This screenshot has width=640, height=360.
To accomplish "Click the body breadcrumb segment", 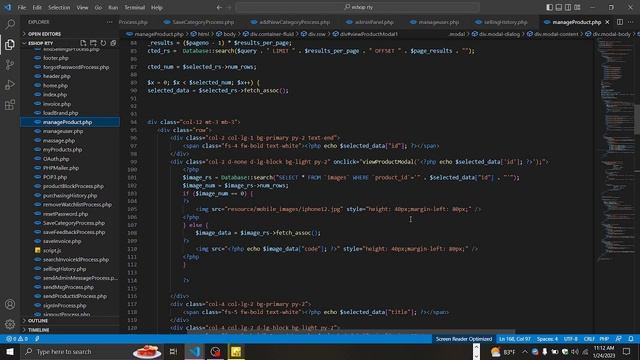I will [226, 34].
